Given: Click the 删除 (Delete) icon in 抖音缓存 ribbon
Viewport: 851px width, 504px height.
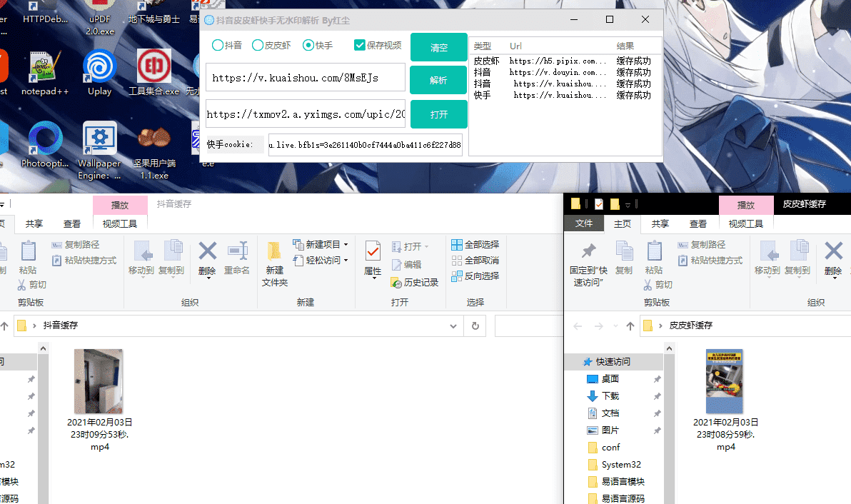Looking at the screenshot, I should click(207, 251).
